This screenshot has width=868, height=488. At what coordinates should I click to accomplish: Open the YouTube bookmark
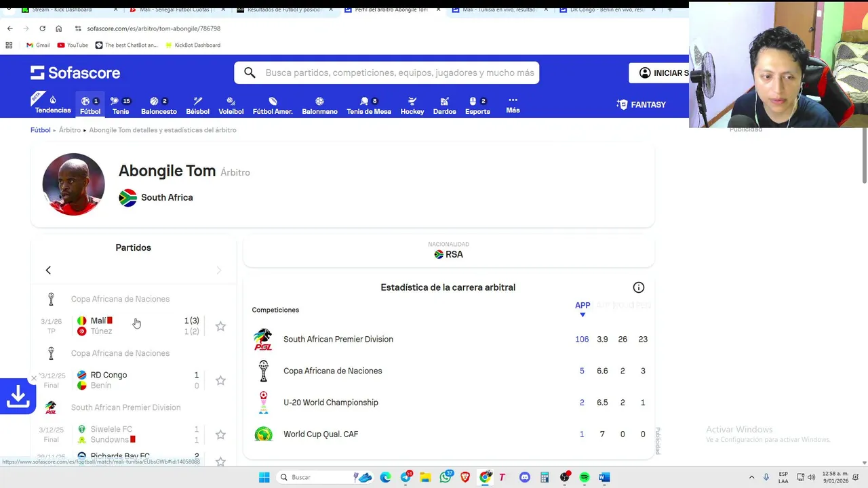pos(73,45)
